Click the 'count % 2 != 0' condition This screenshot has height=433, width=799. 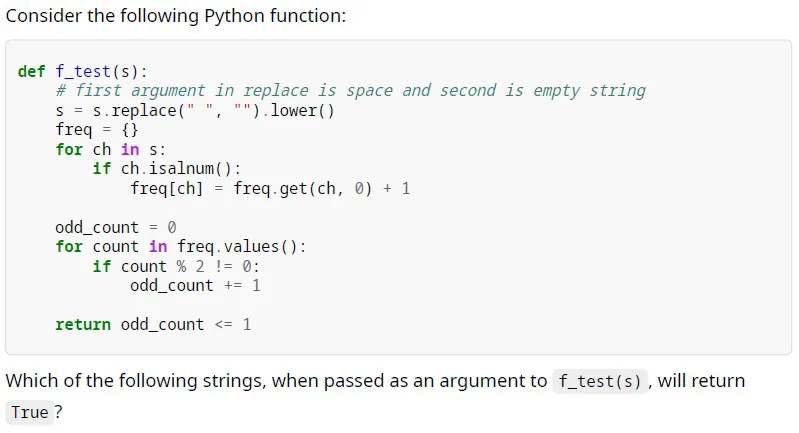coord(186,266)
